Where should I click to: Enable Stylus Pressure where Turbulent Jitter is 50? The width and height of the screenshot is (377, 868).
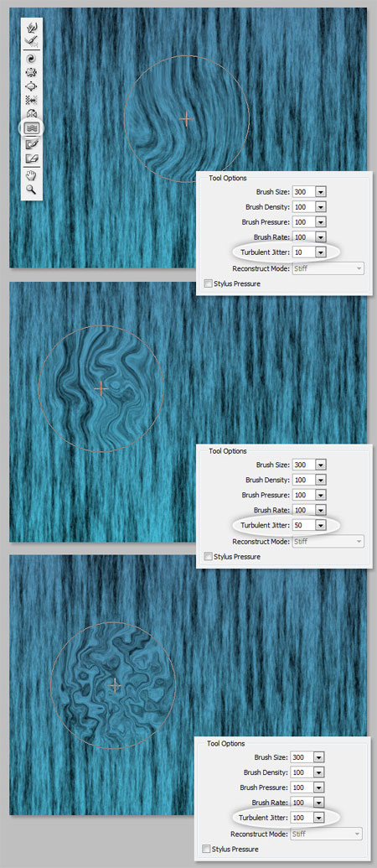pos(208,556)
